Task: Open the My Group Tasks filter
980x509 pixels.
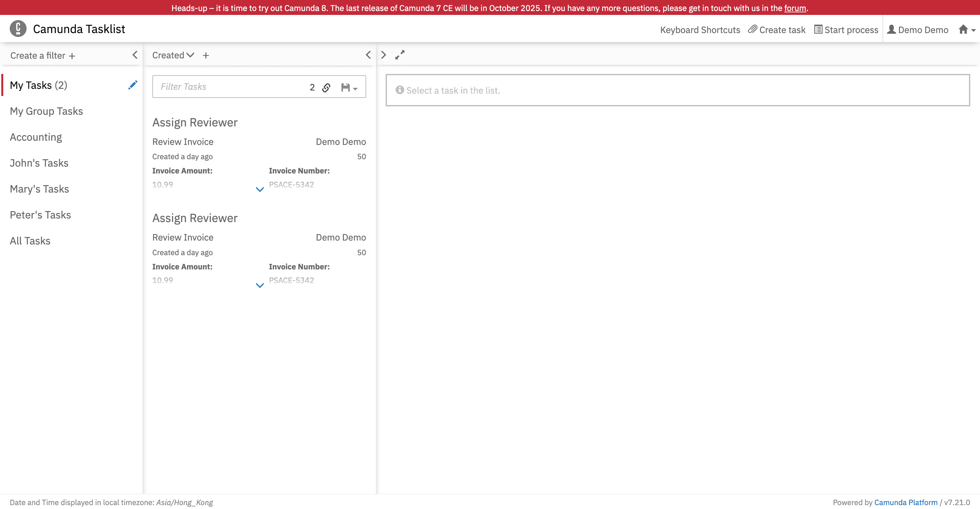Action: 46,111
